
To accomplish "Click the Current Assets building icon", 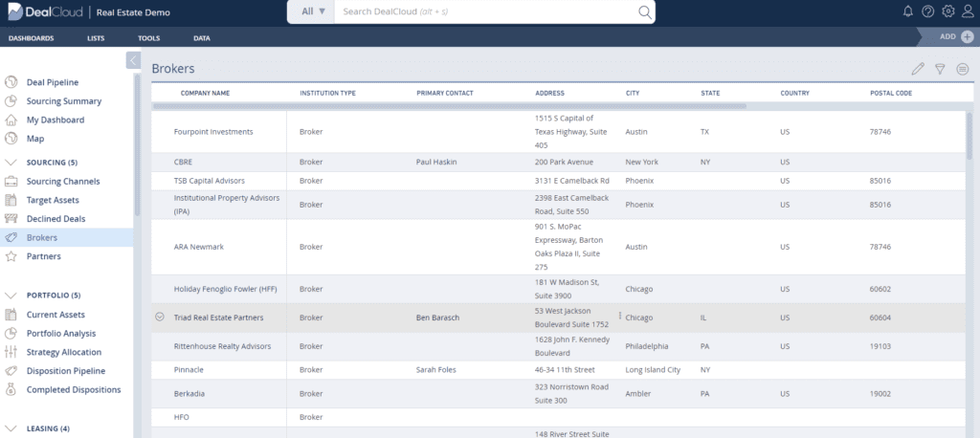I will (x=11, y=315).
